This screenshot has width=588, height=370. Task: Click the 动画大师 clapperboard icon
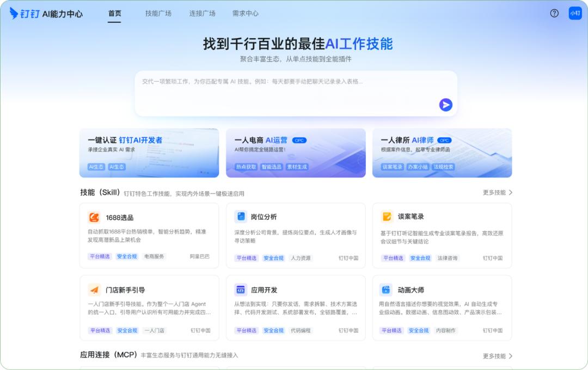coord(387,290)
